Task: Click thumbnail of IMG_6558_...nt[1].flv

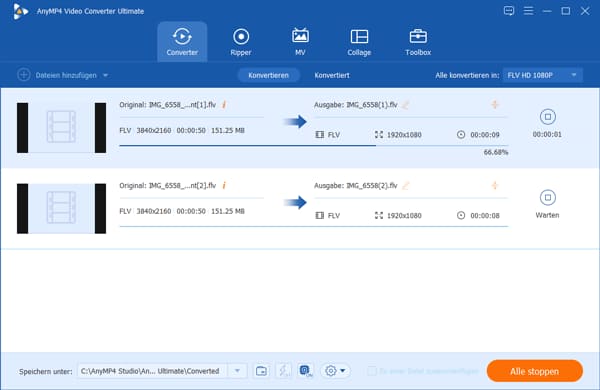Action: point(62,127)
